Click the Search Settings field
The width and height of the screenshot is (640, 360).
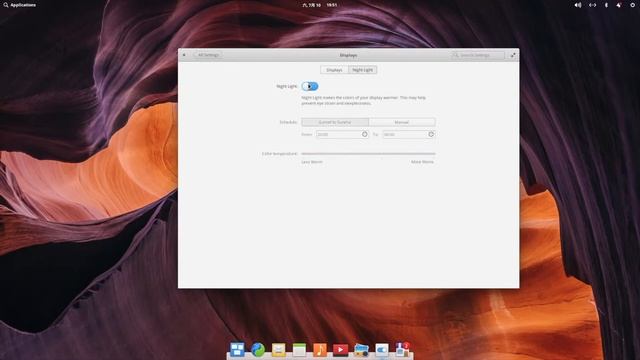[x=478, y=55]
